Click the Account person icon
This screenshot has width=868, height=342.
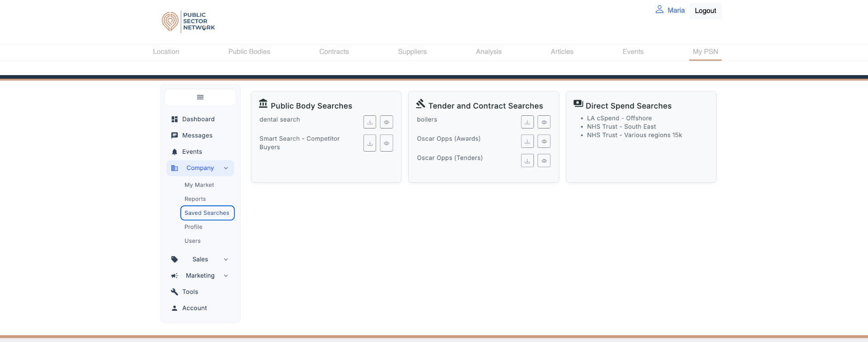point(175,309)
